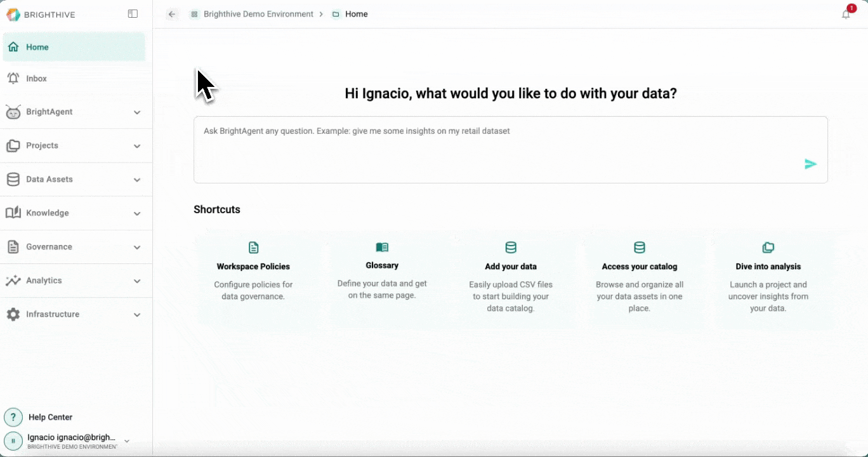
Task: Click the Knowledge book icon
Action: [x=13, y=213]
